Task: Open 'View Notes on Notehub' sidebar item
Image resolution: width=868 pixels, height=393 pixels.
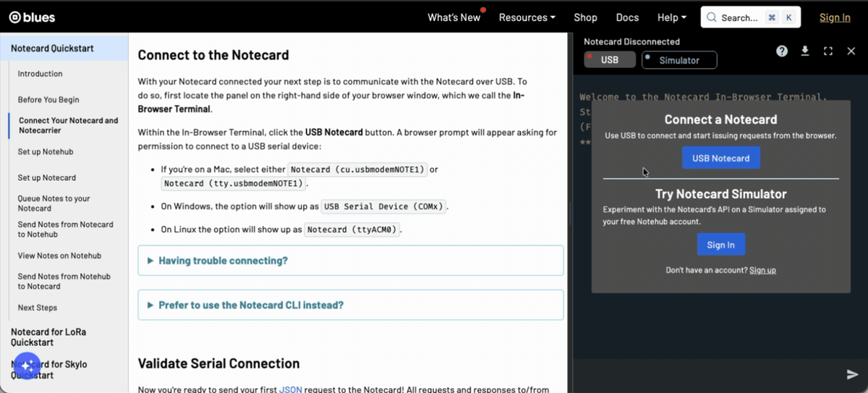Action: tap(59, 255)
